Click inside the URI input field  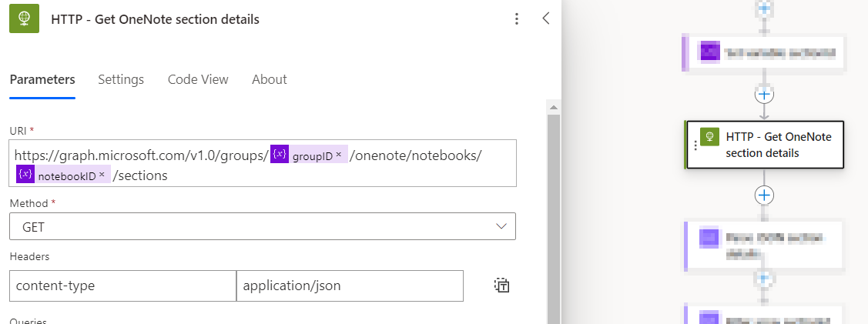263,163
